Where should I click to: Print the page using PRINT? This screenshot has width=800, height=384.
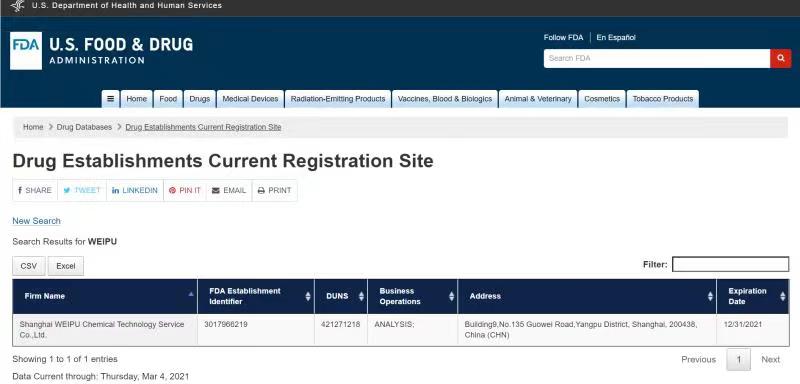[x=274, y=190]
